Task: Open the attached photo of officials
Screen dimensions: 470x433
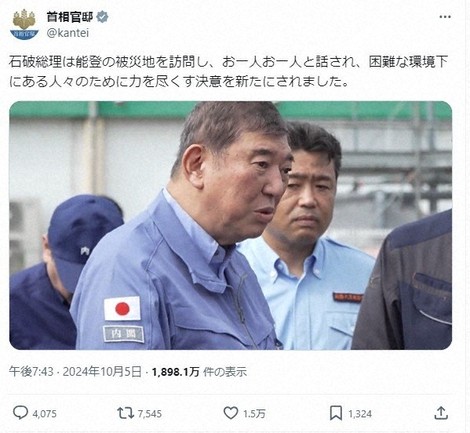Action: pos(231,225)
